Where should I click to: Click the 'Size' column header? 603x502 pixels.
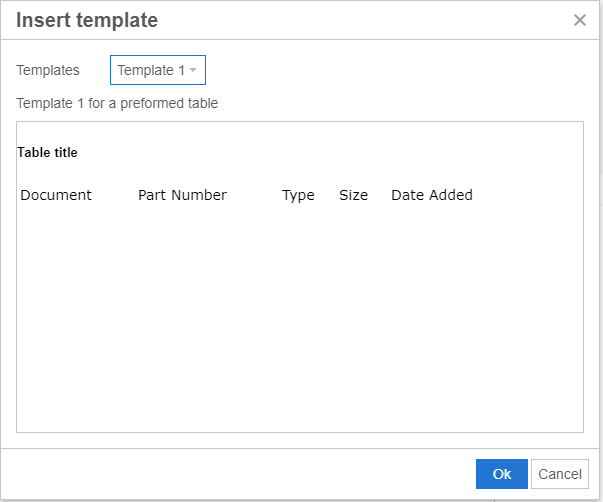pyautogui.click(x=353, y=195)
